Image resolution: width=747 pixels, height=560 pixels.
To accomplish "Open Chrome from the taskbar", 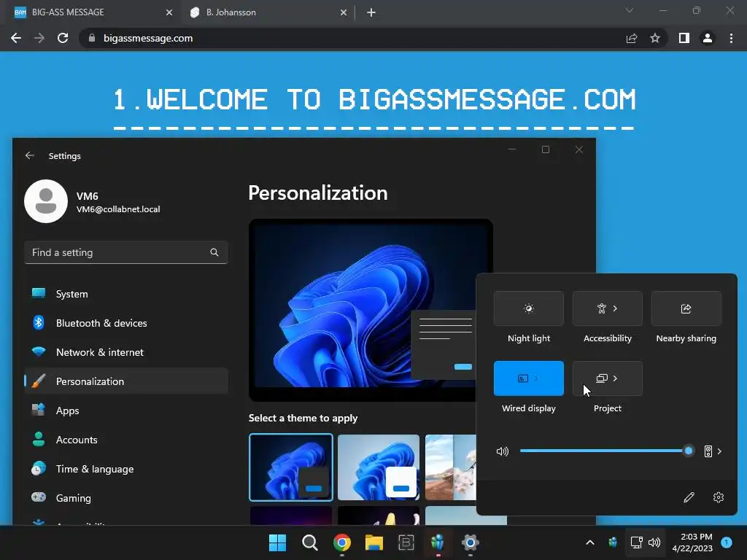I will (342, 542).
